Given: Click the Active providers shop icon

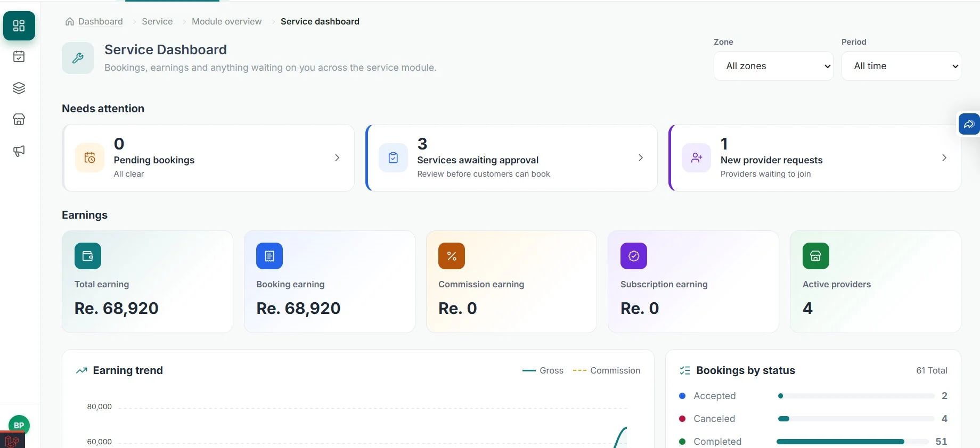Looking at the screenshot, I should pyautogui.click(x=816, y=256).
